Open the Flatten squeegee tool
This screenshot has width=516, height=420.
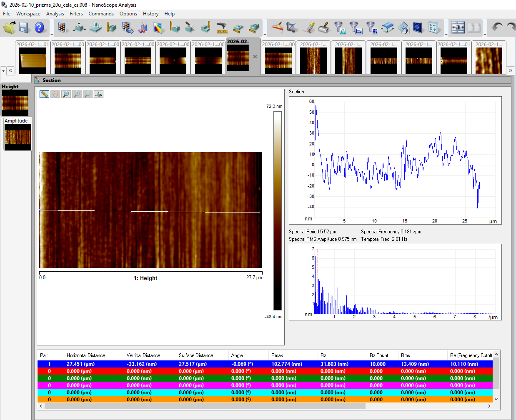(x=278, y=27)
